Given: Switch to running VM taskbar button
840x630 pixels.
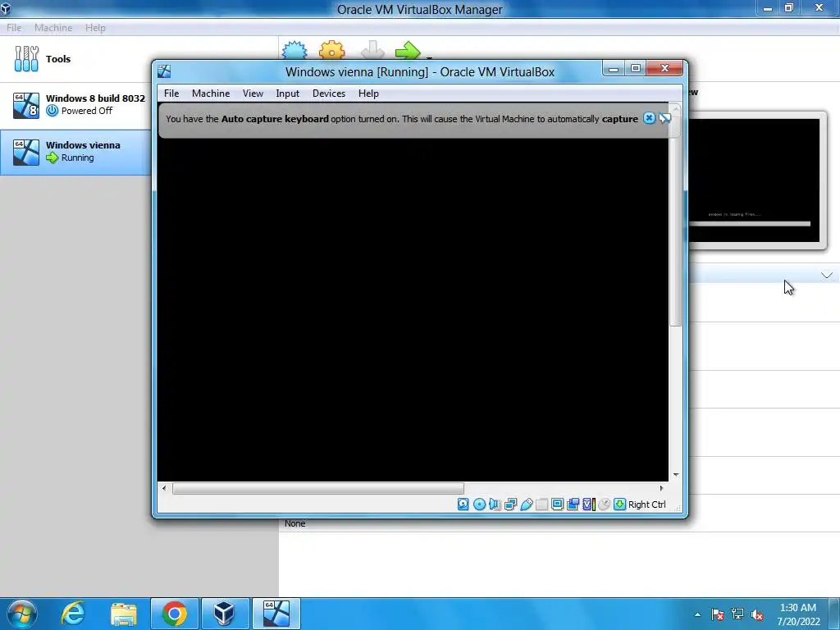Looking at the screenshot, I should pos(276,614).
